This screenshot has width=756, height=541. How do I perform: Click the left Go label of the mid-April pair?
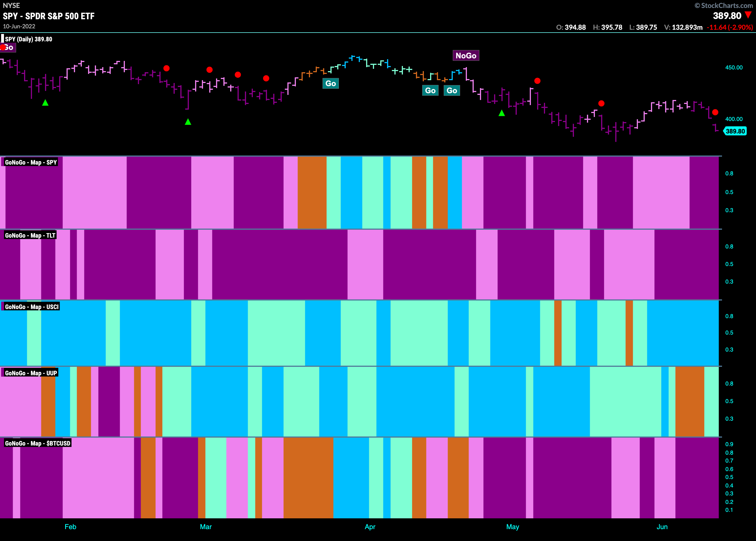pyautogui.click(x=430, y=90)
